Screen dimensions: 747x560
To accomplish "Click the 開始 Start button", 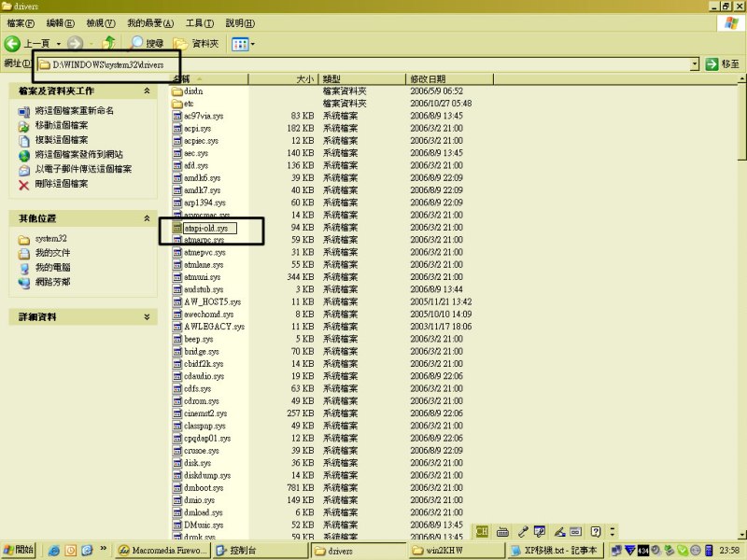I will click(x=19, y=550).
